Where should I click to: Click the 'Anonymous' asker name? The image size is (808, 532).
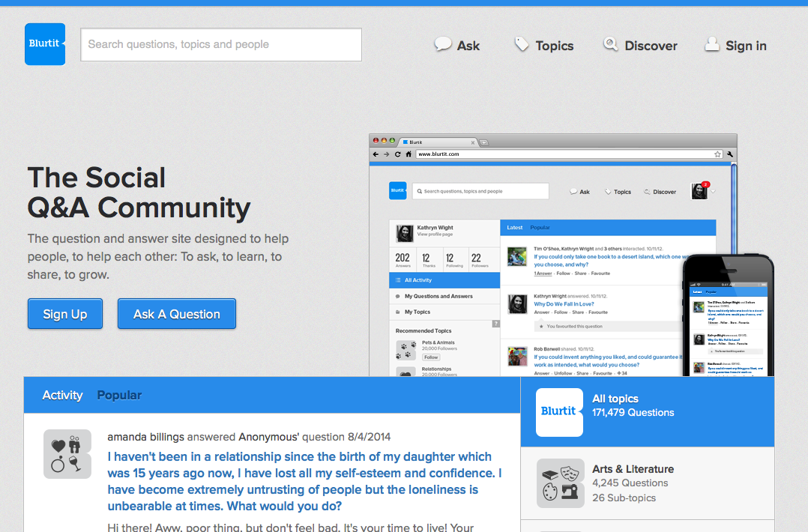(268, 437)
